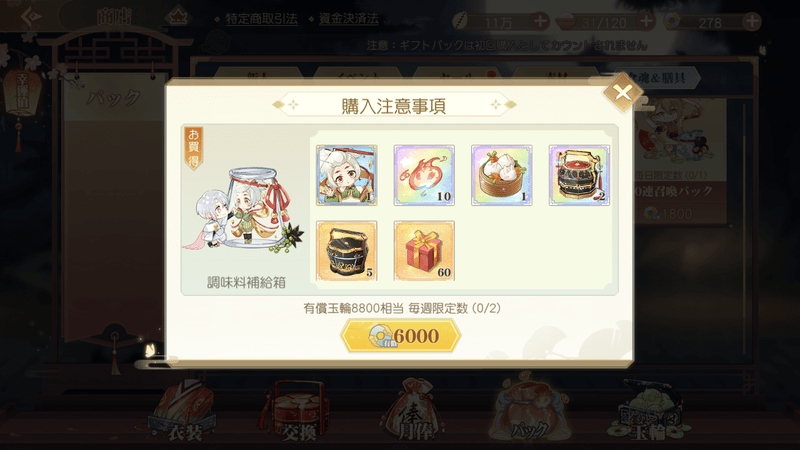Tap the white-haired character reward icon
The height and width of the screenshot is (450, 800).
point(346,175)
